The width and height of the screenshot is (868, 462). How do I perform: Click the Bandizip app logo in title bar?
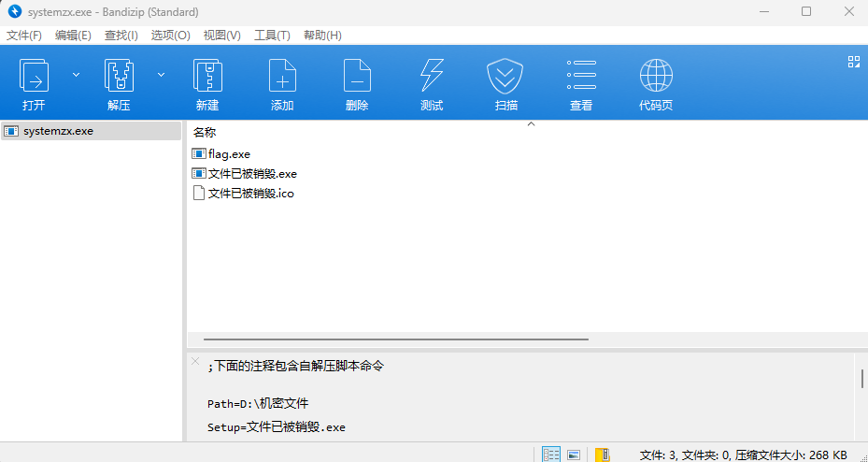(x=15, y=11)
